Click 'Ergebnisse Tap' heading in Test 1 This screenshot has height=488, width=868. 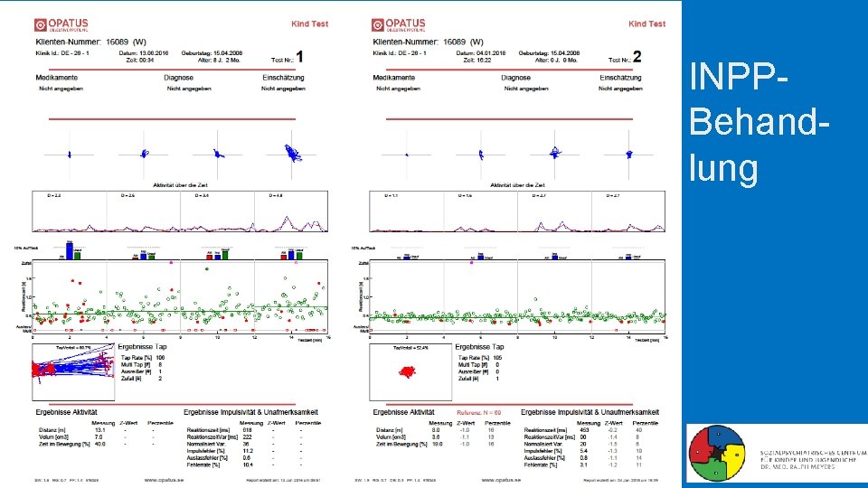[x=142, y=347]
